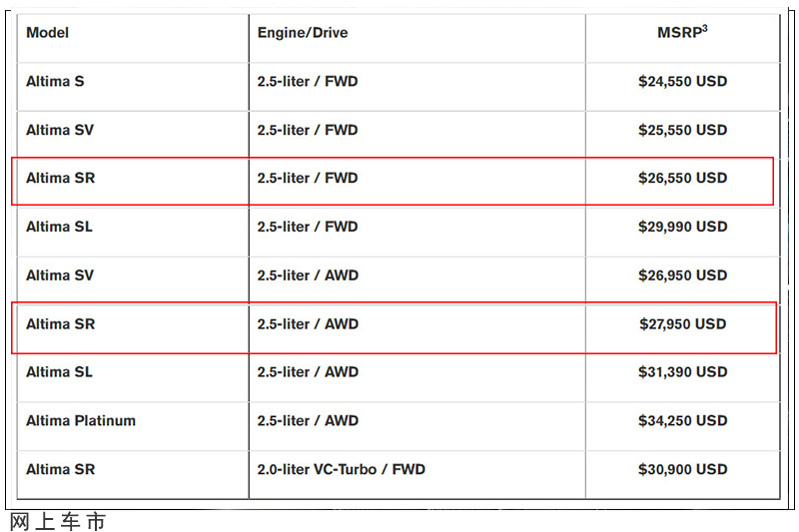Click the MSRP column header
The width and height of the screenshot is (799, 532).
tap(682, 32)
